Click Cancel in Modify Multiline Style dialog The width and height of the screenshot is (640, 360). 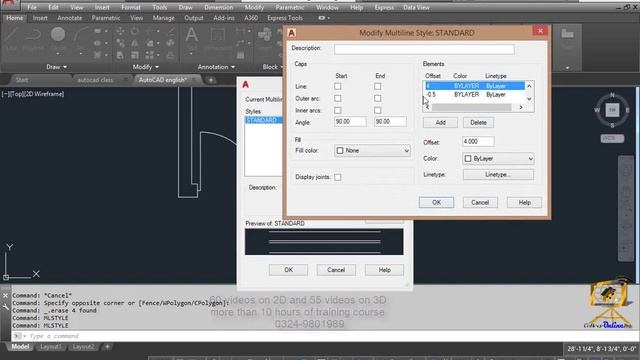(480, 202)
